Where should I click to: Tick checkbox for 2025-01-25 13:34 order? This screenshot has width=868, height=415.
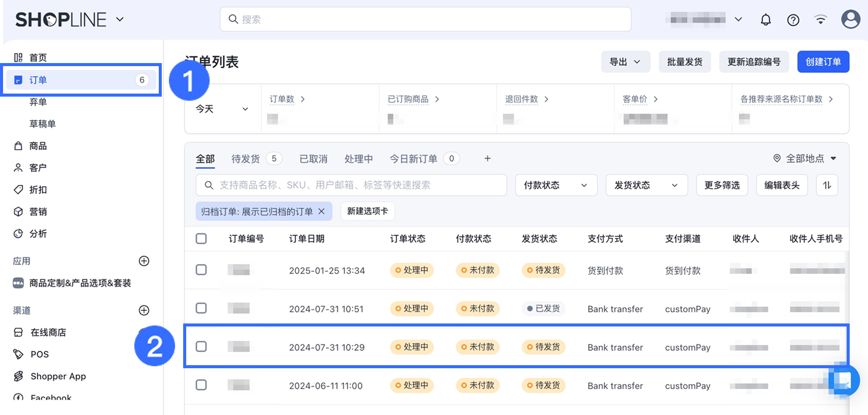[x=201, y=270]
